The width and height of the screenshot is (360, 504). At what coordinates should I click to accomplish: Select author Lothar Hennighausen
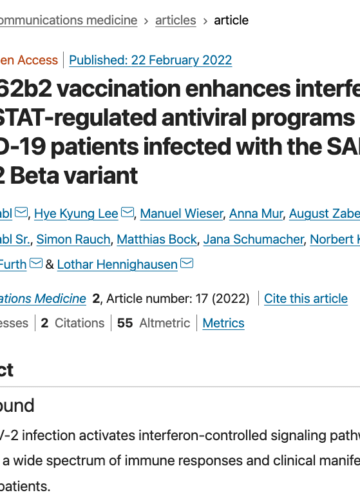pos(117,265)
